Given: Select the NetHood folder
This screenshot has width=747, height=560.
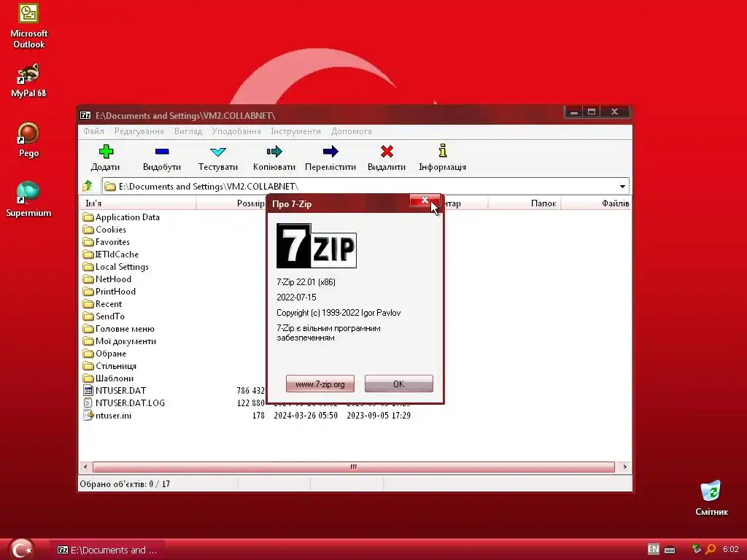Looking at the screenshot, I should 107,279.
